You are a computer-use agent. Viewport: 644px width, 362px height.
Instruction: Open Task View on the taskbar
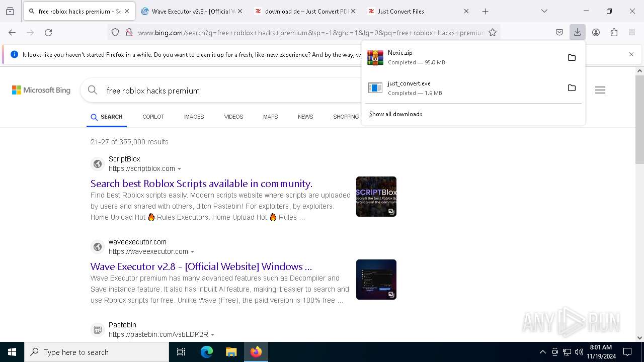(x=181, y=352)
